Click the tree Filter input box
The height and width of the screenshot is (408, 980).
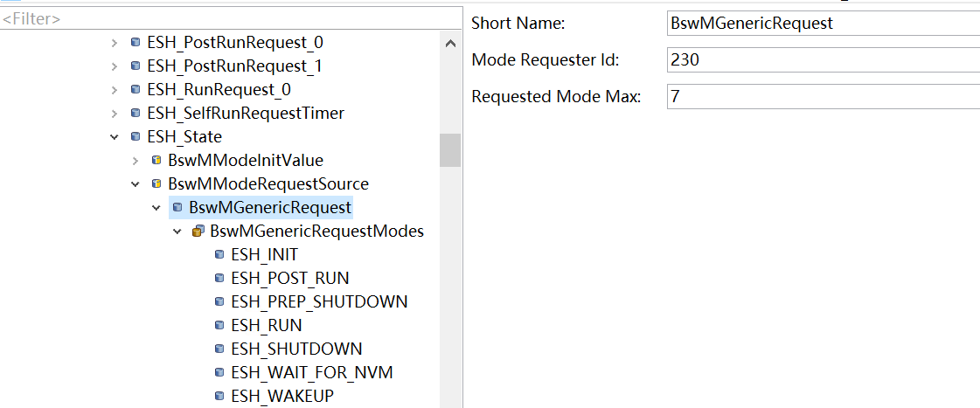click(x=231, y=18)
